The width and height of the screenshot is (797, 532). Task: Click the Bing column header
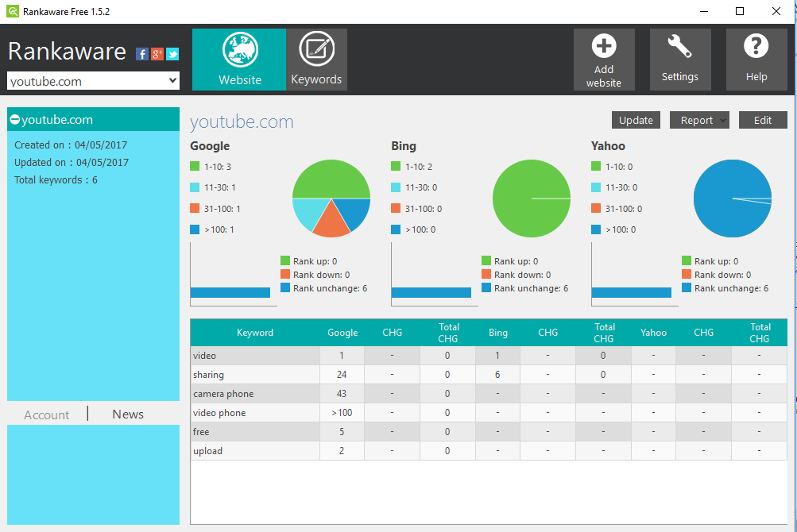pyautogui.click(x=498, y=333)
